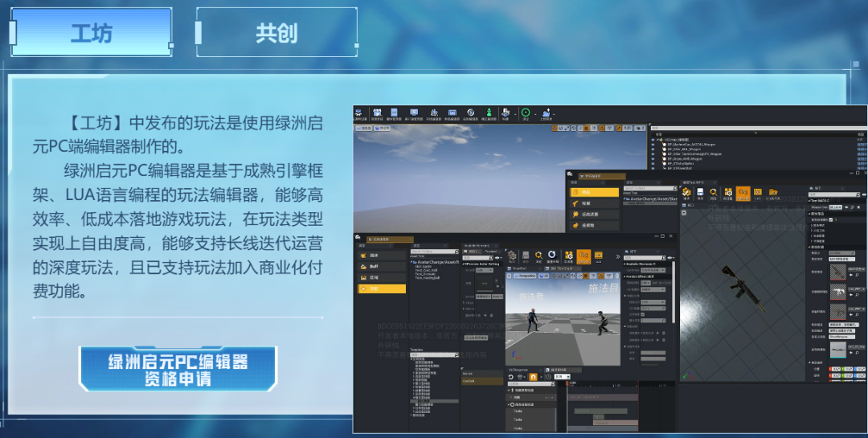Click checkmark compile icon in weapon editor toolbar

coord(686,192)
